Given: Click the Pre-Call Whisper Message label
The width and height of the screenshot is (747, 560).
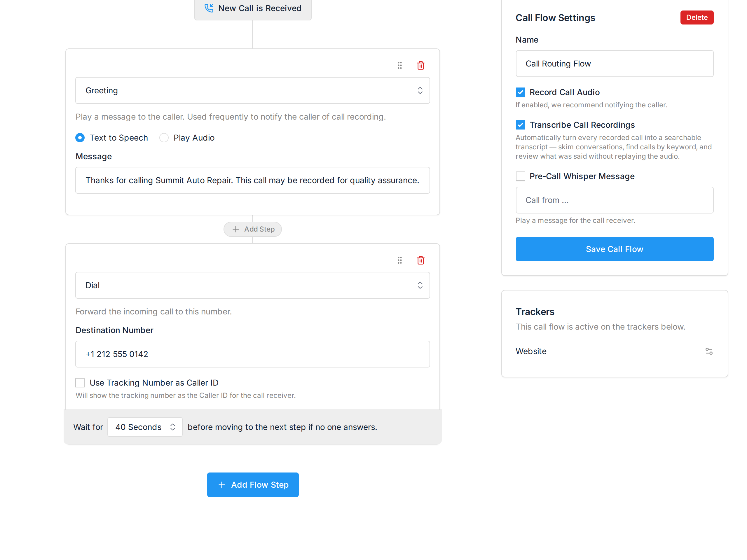Looking at the screenshot, I should coord(582,176).
